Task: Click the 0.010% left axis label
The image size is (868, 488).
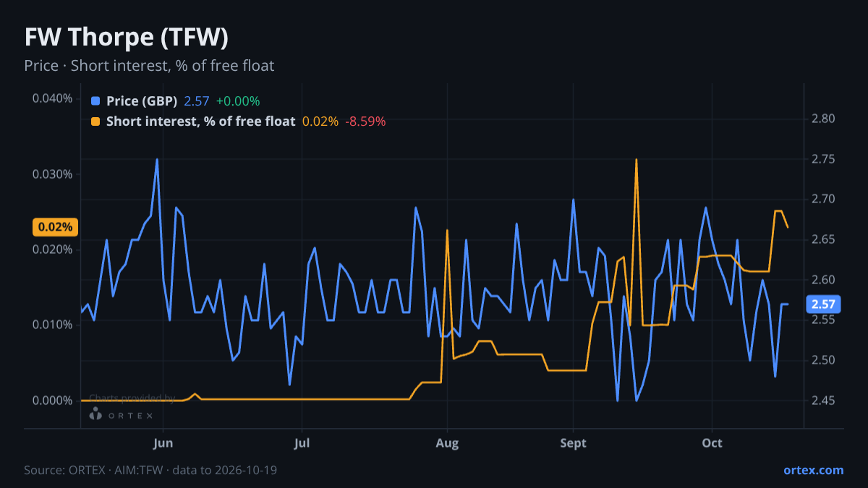Action: click(52, 325)
